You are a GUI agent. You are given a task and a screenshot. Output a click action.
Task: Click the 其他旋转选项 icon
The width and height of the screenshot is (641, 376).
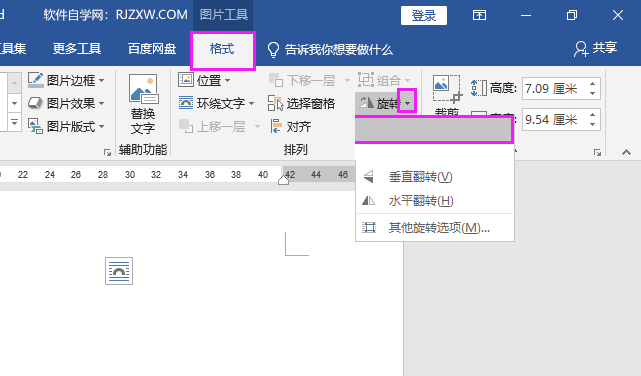368,227
